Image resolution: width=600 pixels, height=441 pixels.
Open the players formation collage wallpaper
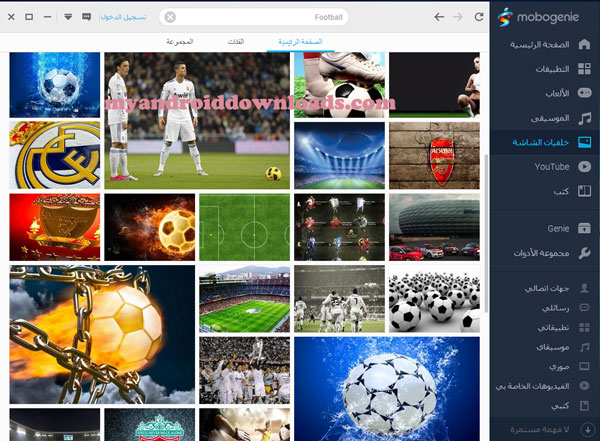click(x=339, y=227)
